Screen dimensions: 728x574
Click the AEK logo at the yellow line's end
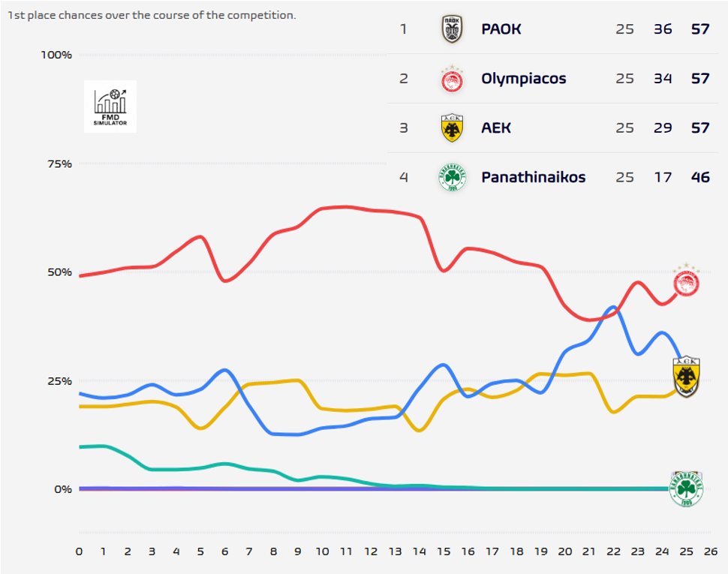(x=686, y=376)
